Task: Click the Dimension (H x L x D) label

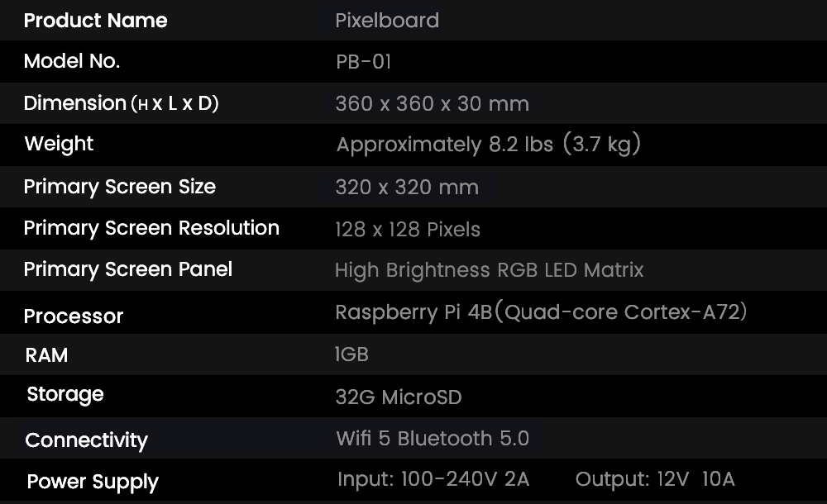Action: pos(121,103)
